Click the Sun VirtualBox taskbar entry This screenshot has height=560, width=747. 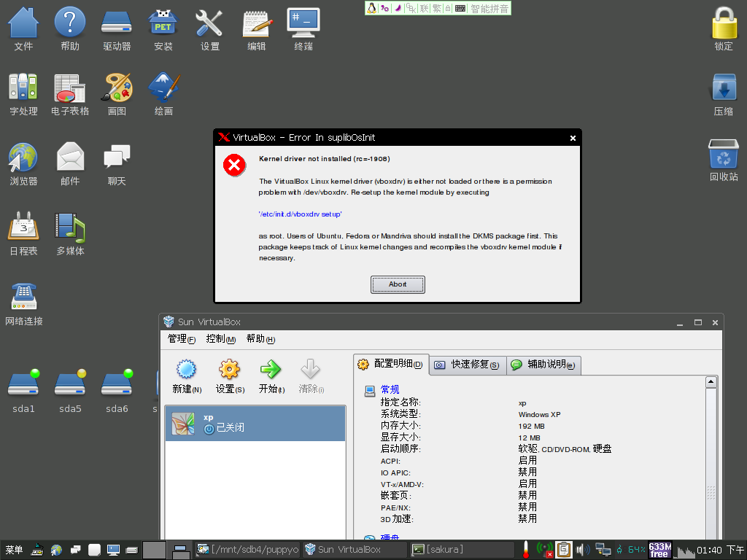coord(355,550)
